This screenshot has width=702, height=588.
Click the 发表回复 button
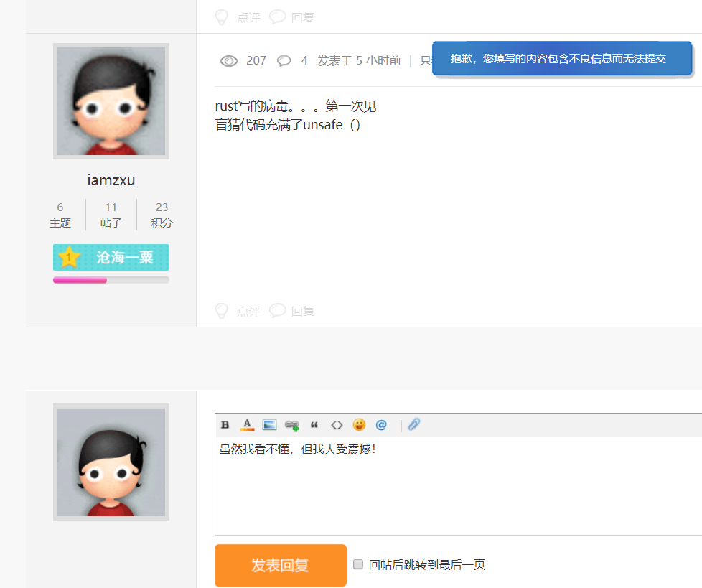coord(280,565)
